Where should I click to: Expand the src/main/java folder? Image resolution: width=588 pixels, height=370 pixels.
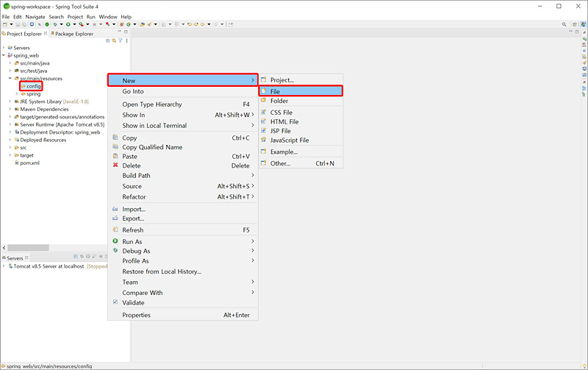tap(10, 63)
